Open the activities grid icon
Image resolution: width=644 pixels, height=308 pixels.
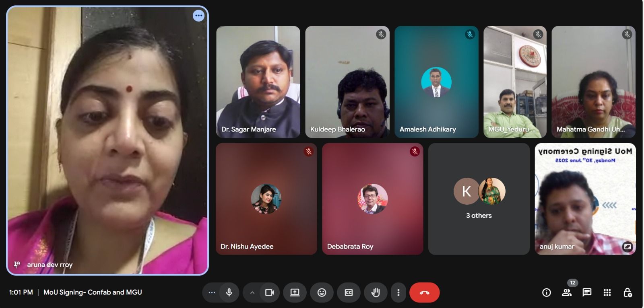pyautogui.click(x=607, y=293)
